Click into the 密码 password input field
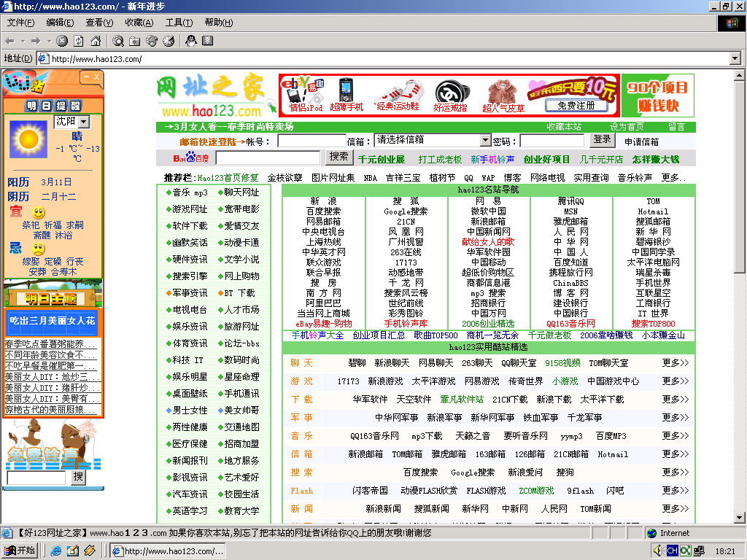Screen dimensions: 747x560 pyautogui.click(x=551, y=141)
